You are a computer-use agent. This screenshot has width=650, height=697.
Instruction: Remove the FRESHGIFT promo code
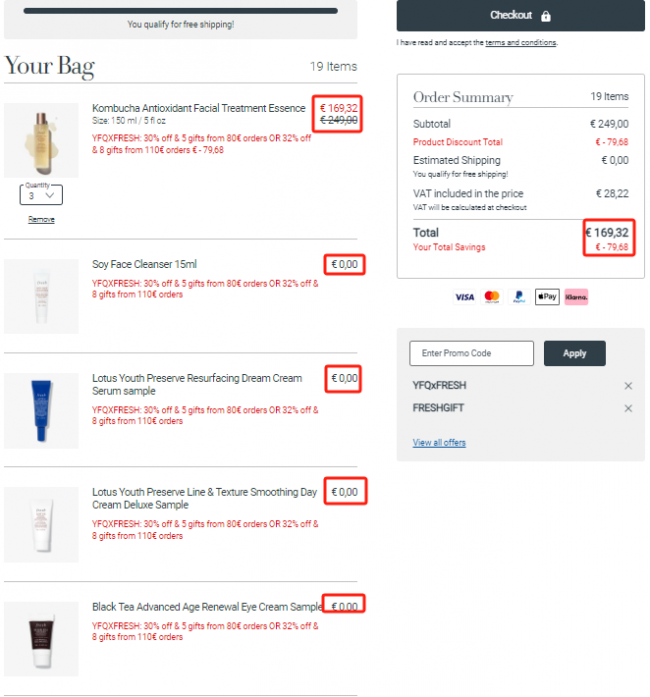[x=628, y=408]
